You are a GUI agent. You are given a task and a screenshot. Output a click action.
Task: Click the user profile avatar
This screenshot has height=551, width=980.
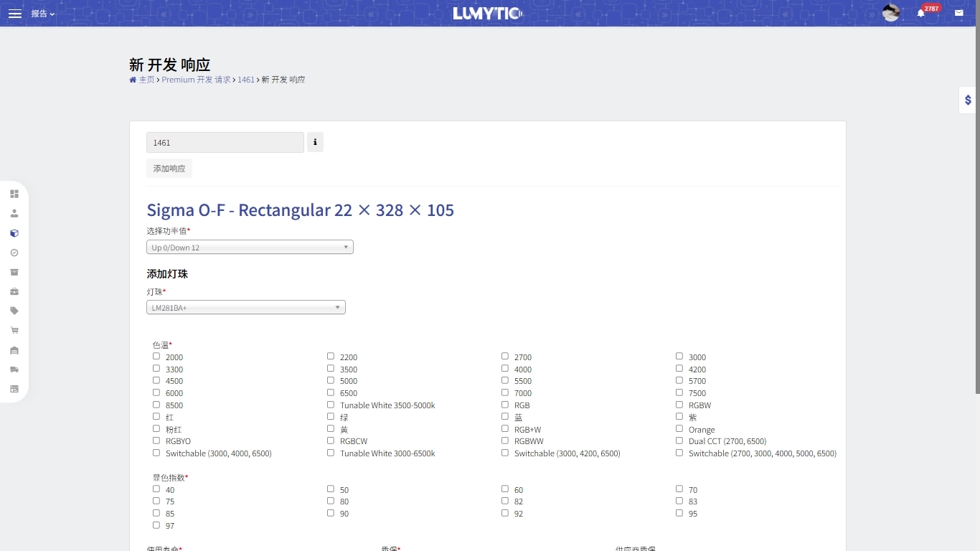891,13
